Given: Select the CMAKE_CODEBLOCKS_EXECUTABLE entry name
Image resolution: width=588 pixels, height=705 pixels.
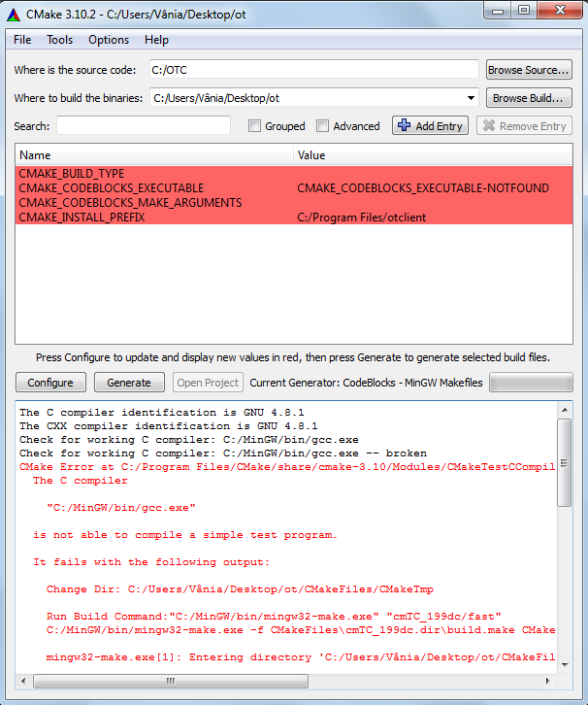Looking at the screenshot, I should pyautogui.click(x=111, y=188).
